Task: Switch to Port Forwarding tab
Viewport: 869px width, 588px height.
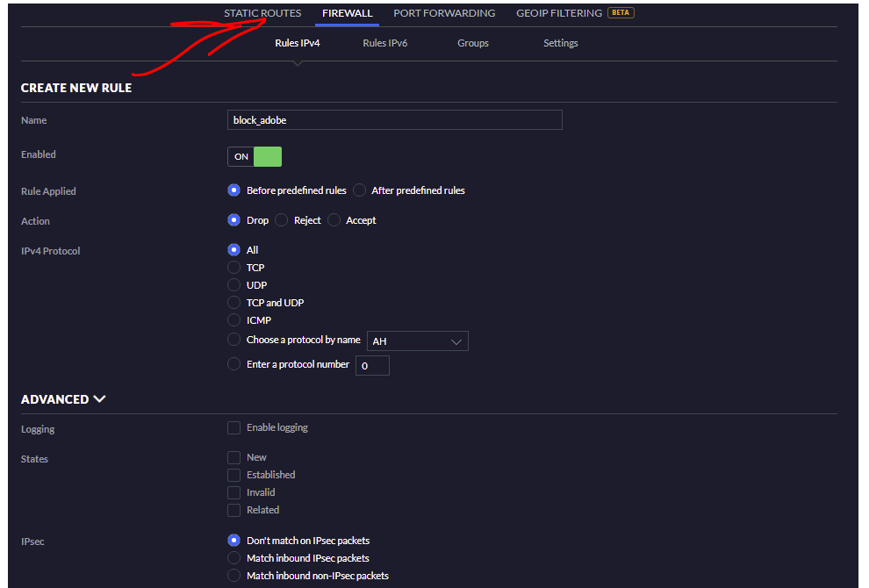Action: click(x=444, y=13)
